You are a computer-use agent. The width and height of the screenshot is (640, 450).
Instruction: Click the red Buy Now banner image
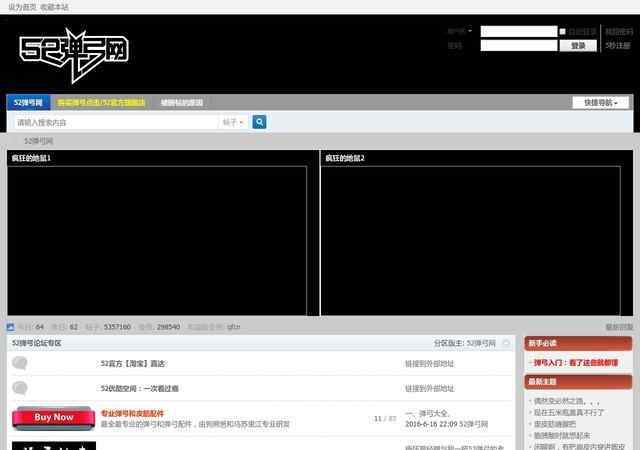pos(53,418)
